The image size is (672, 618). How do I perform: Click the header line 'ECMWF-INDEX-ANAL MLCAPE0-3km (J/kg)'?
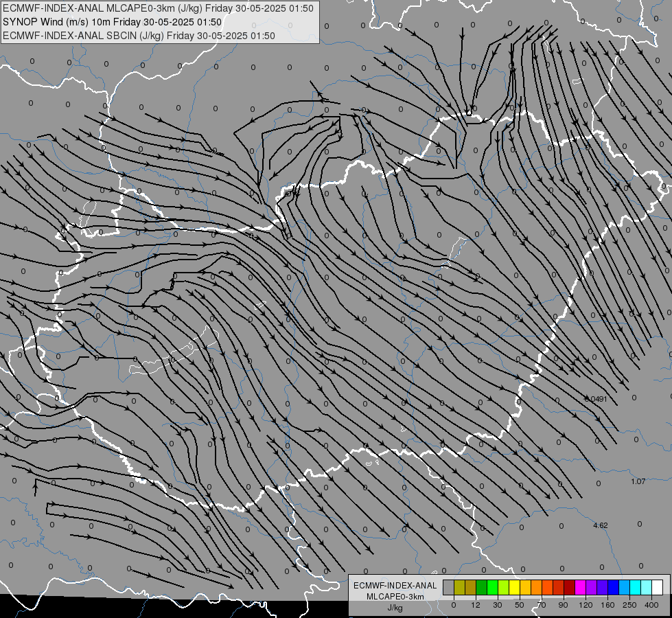tap(103, 8)
